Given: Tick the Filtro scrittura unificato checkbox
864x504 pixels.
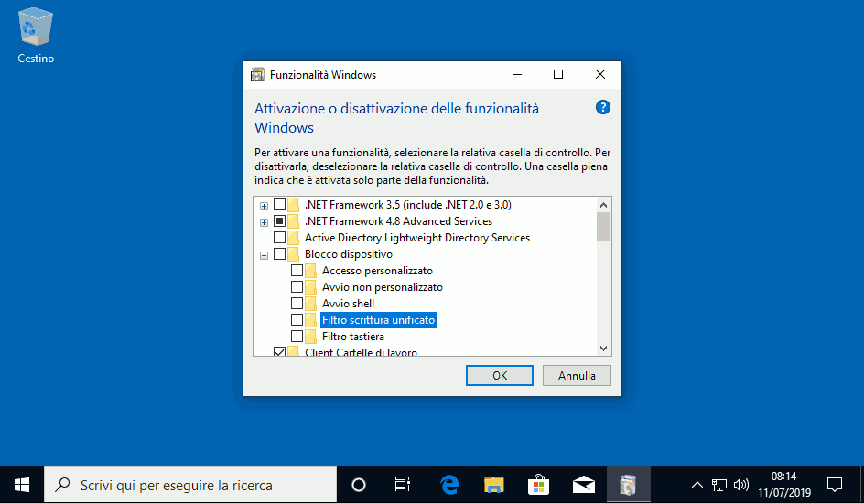Looking at the screenshot, I should [297, 320].
